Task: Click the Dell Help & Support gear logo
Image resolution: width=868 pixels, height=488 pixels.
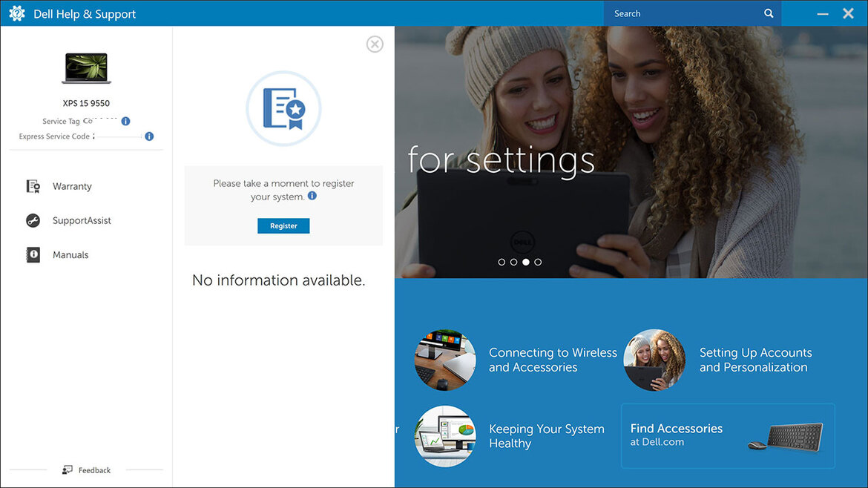Action: click(16, 13)
